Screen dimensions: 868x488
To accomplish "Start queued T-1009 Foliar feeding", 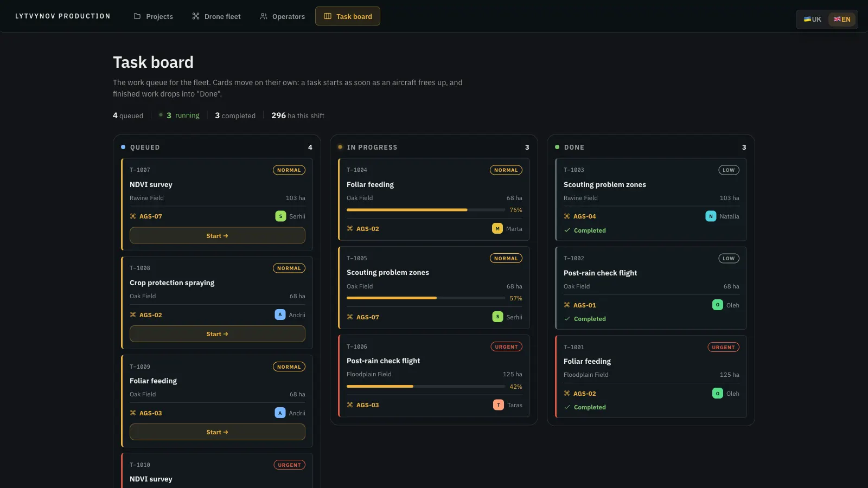I will point(218,432).
